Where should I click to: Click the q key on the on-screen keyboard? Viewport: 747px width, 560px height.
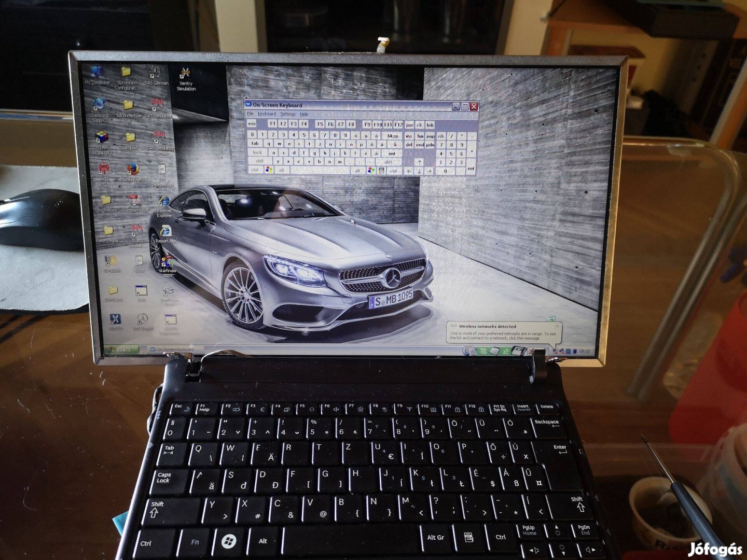click(x=269, y=144)
